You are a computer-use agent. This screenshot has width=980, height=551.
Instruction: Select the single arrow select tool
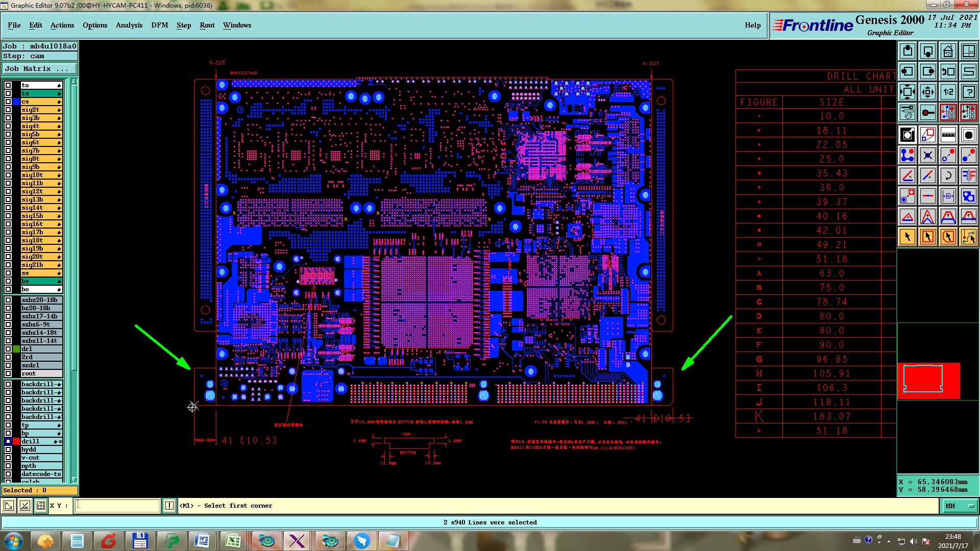tap(908, 237)
